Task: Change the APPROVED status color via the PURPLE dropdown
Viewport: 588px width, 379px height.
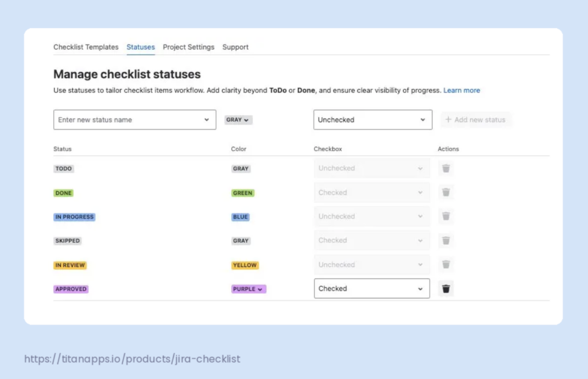Action: click(x=249, y=289)
